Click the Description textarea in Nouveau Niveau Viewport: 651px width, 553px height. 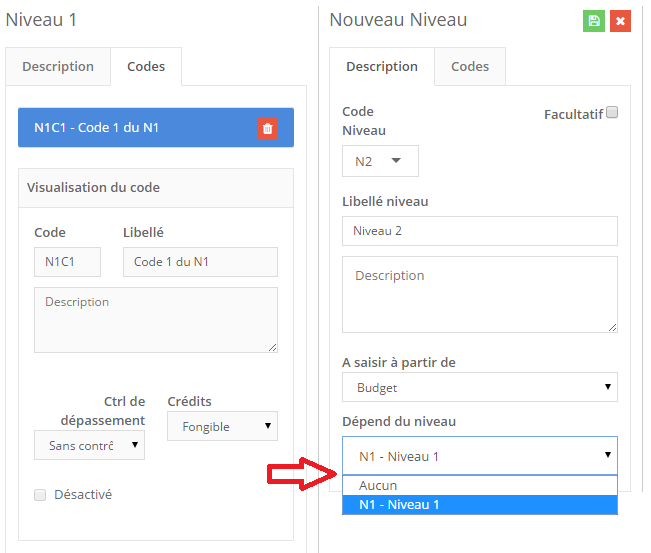tap(479, 294)
